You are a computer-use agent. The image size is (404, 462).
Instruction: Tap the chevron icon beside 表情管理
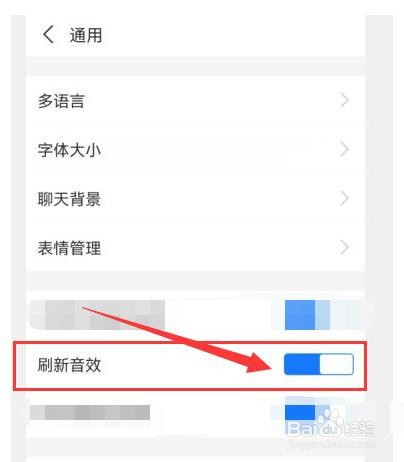pyautogui.click(x=344, y=248)
